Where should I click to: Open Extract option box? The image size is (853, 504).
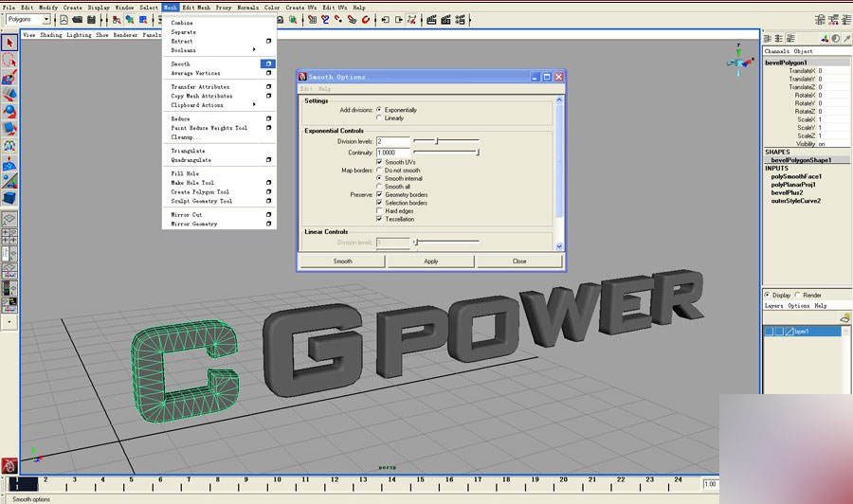(x=268, y=41)
